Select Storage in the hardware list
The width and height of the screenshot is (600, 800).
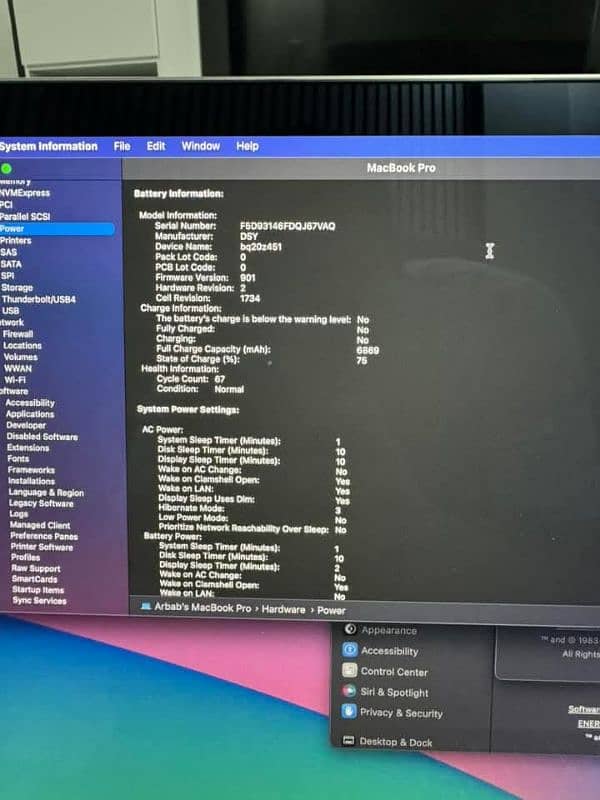[17, 287]
